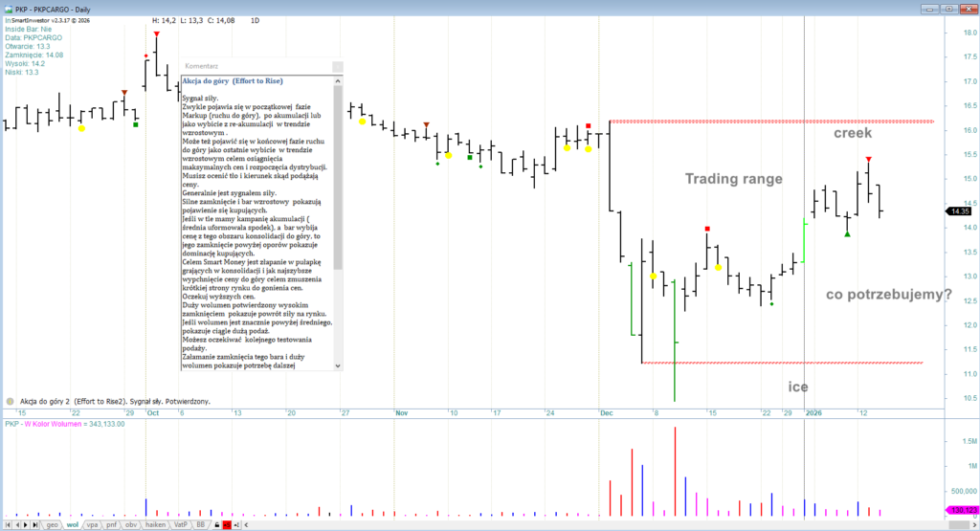Select the red dotted creek resistance line
This screenshot has height=531, width=980.
pyautogui.click(x=766, y=122)
